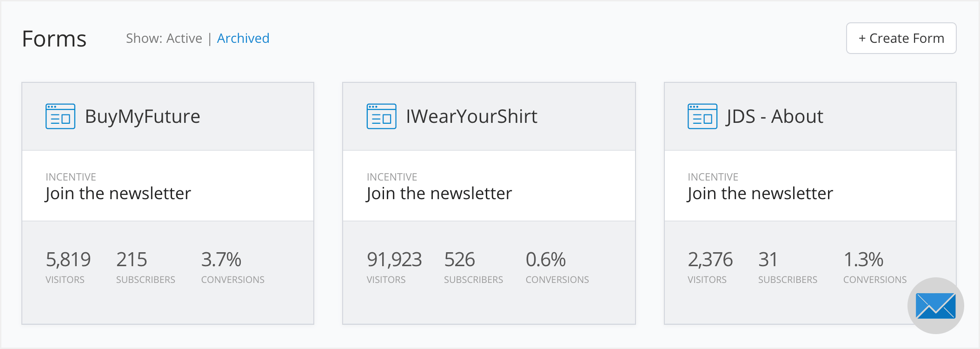Image resolution: width=980 pixels, height=349 pixels.
Task: Click the 31 subscribers count on JDS - About
Action: (768, 260)
